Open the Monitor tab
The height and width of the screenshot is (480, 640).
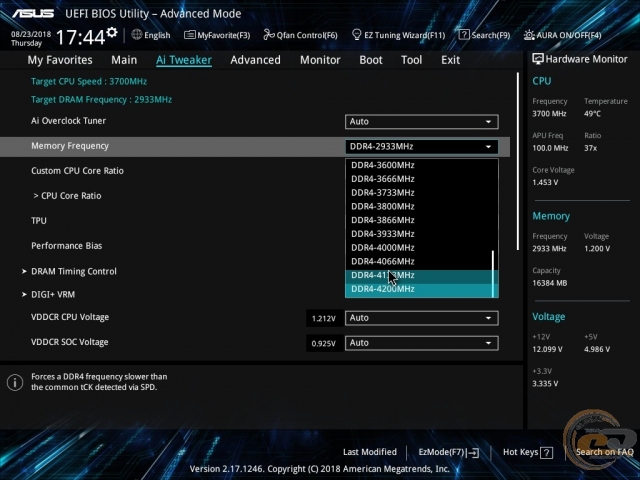tap(320, 60)
